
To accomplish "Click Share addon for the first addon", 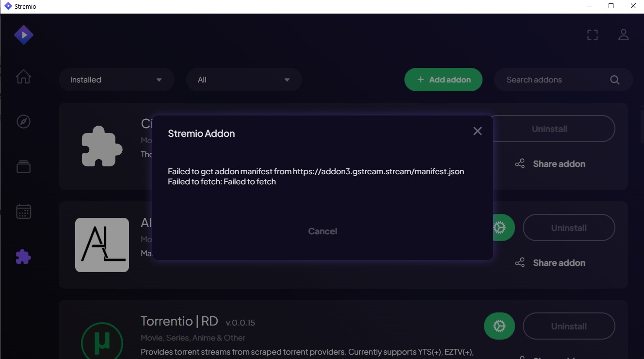I will (550, 164).
